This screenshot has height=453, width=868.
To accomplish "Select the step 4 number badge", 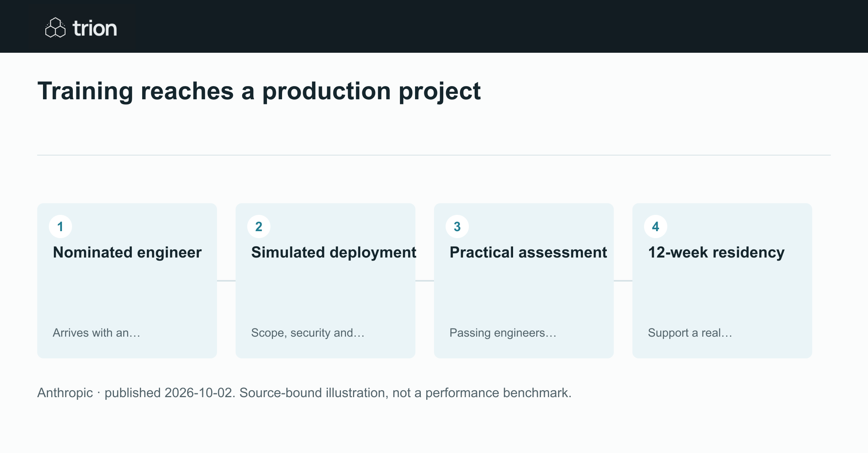I will point(656,226).
